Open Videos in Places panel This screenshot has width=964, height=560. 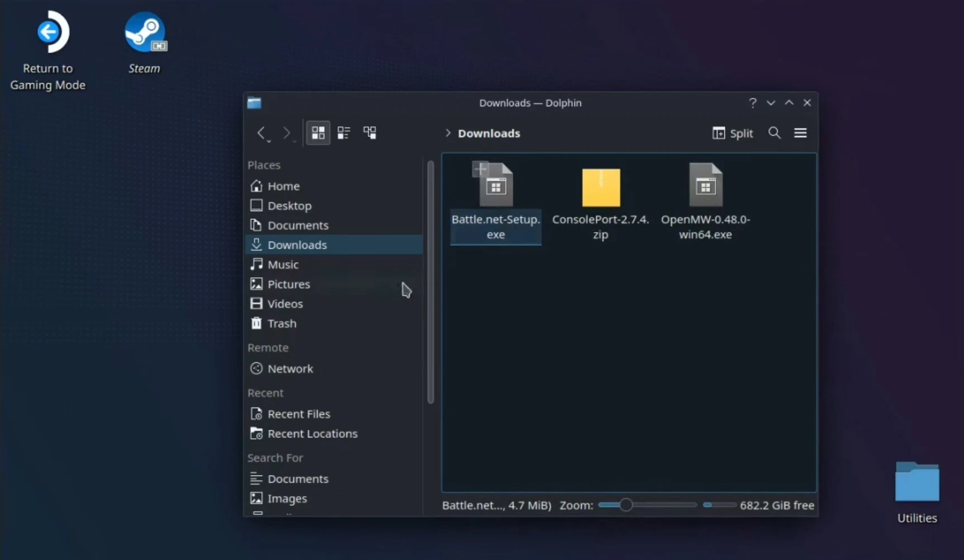(334, 303)
